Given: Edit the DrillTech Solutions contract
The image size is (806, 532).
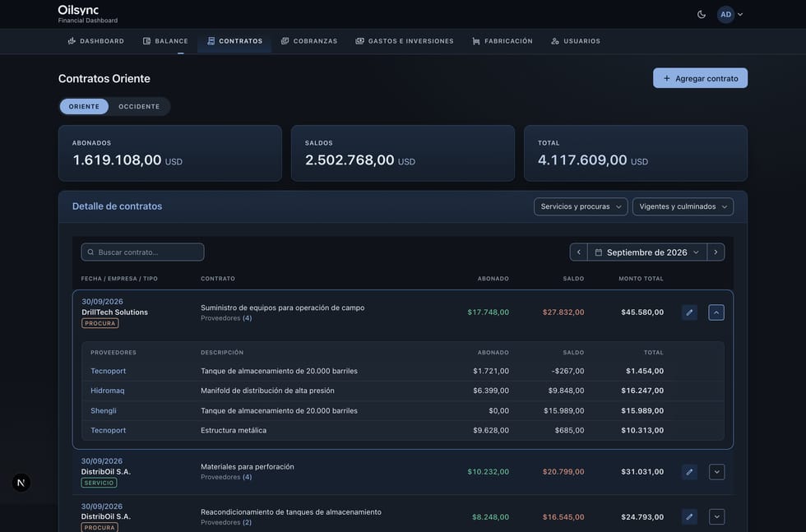Looking at the screenshot, I should point(689,312).
